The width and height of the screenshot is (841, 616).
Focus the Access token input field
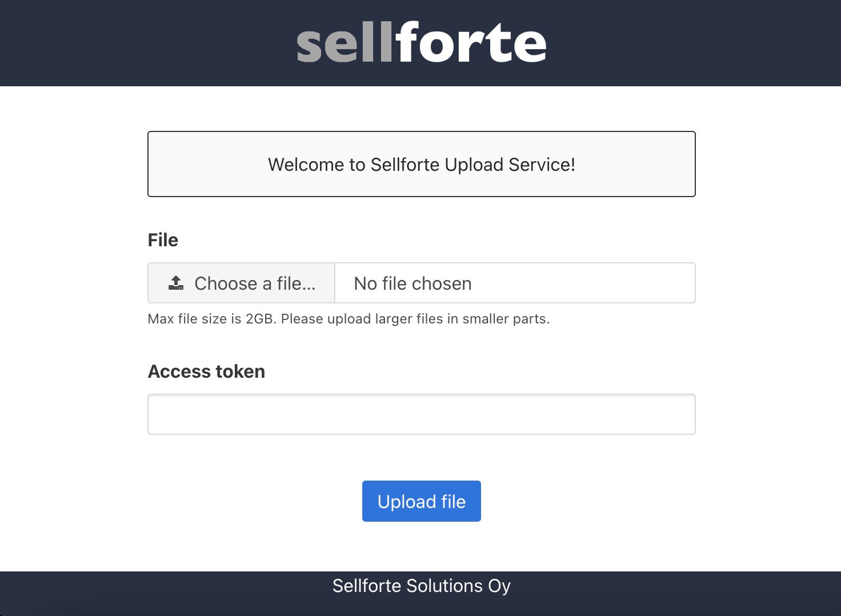[422, 414]
